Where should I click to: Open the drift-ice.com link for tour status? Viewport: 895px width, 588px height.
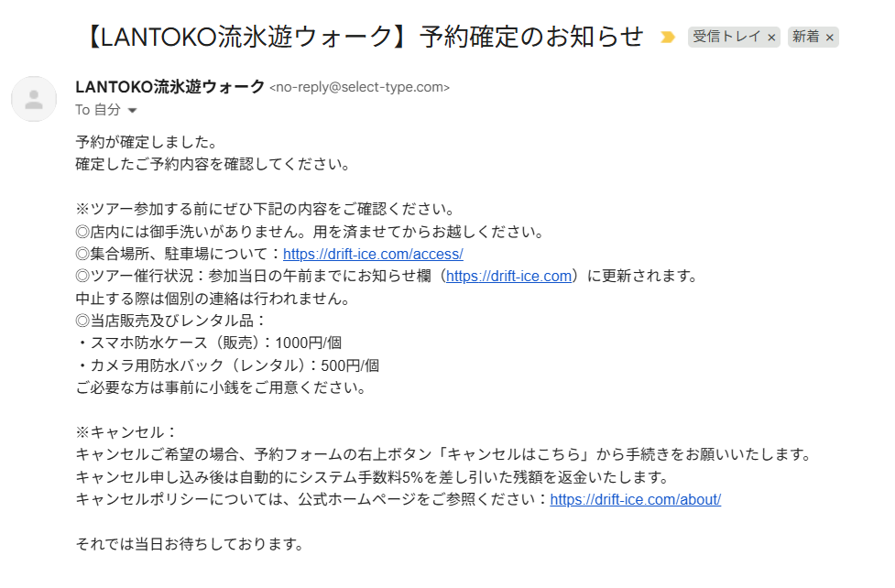tap(508, 276)
